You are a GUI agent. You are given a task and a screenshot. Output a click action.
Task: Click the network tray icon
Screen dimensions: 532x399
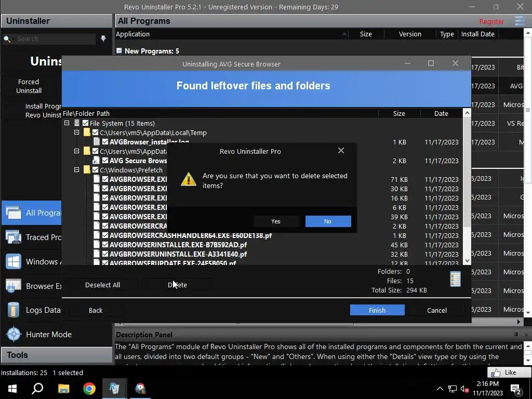[x=453, y=389]
